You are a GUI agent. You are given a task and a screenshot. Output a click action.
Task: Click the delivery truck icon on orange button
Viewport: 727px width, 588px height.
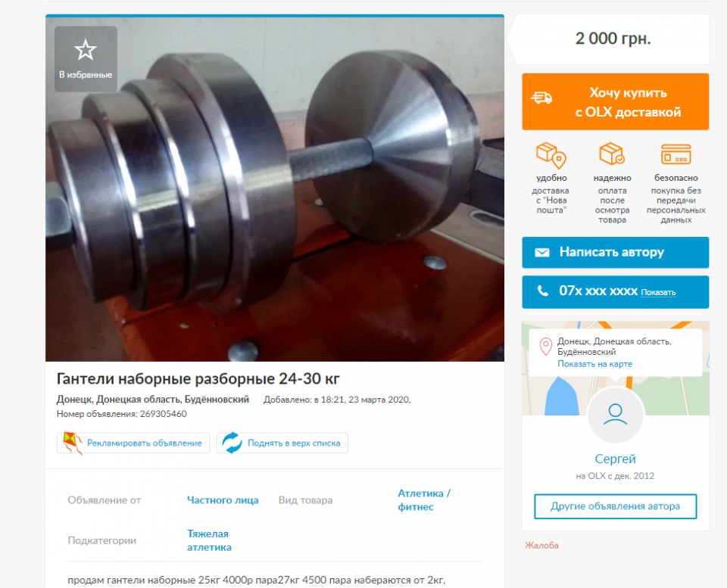coord(541,98)
